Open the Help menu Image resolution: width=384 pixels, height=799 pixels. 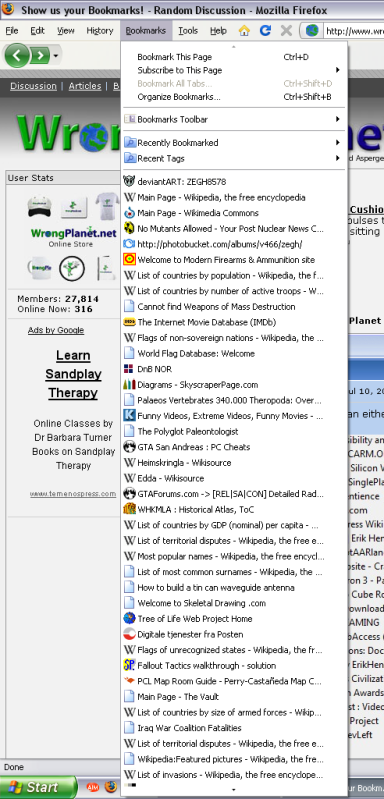point(218,31)
